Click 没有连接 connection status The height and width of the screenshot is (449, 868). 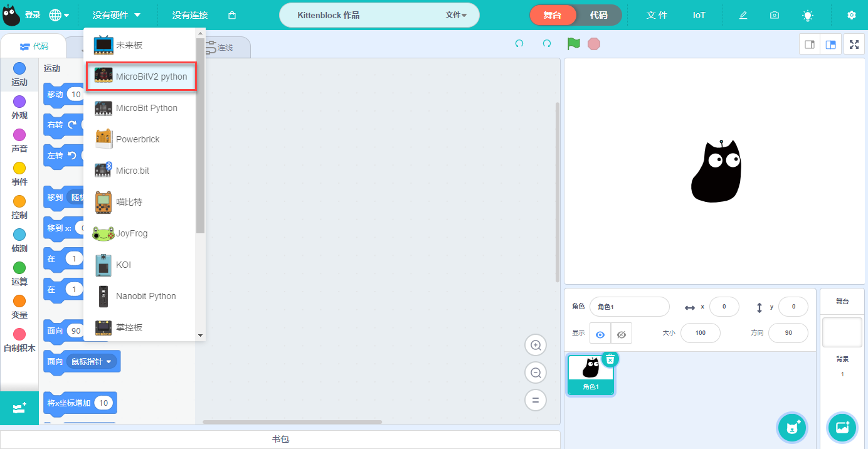pyautogui.click(x=190, y=15)
